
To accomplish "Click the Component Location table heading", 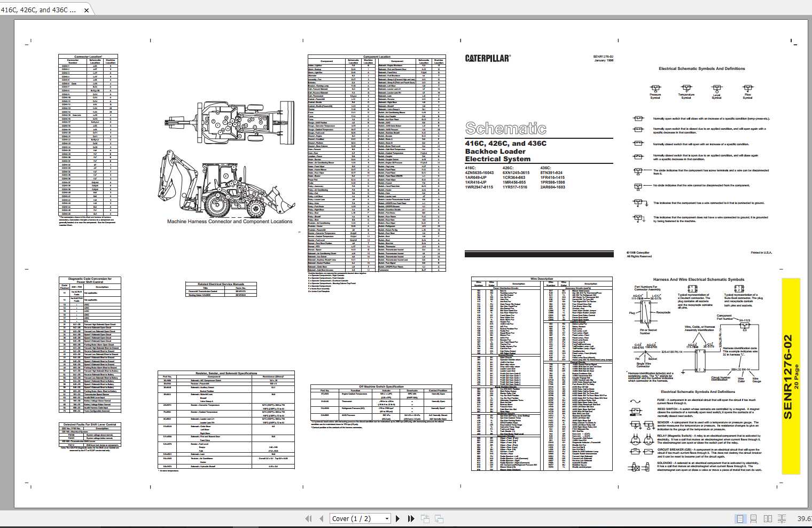I will coord(377,57).
